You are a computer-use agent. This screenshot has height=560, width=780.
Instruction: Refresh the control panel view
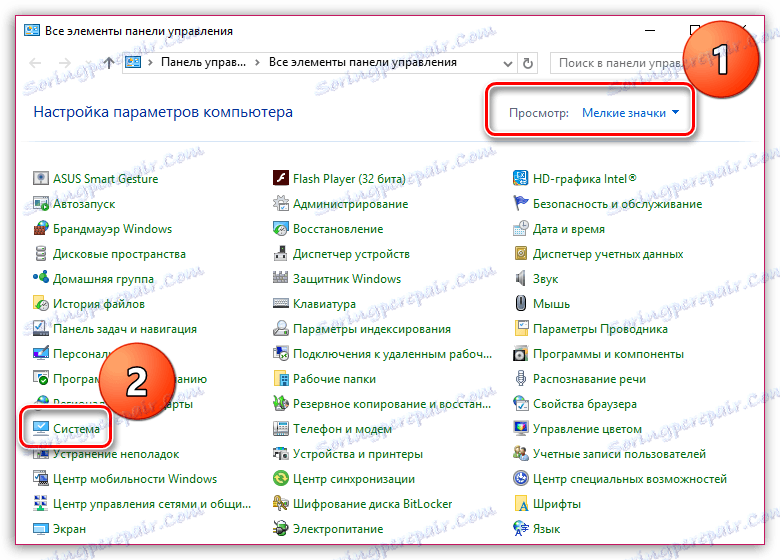(x=527, y=64)
